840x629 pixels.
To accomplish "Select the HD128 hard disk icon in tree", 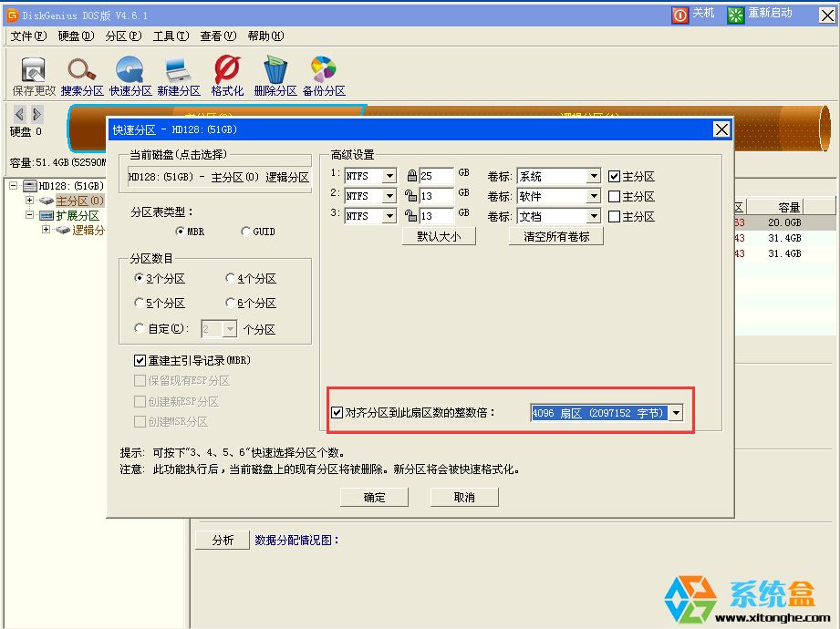I will pos(30,186).
